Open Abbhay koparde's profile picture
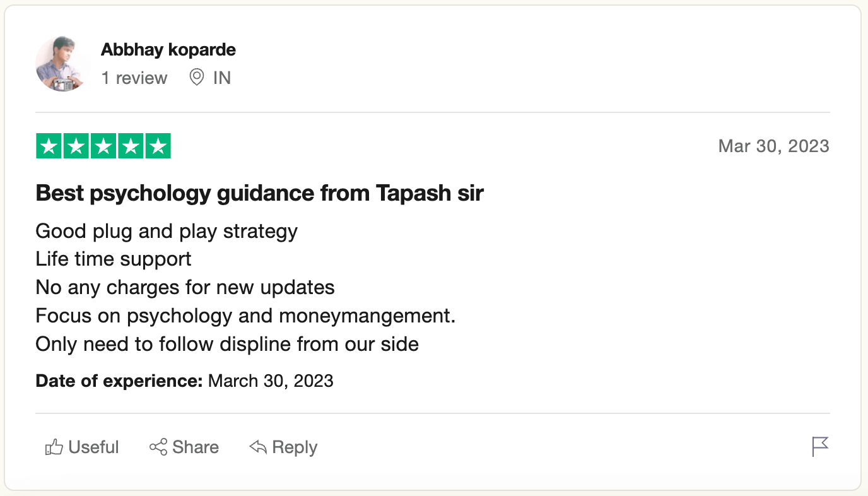 62,65
